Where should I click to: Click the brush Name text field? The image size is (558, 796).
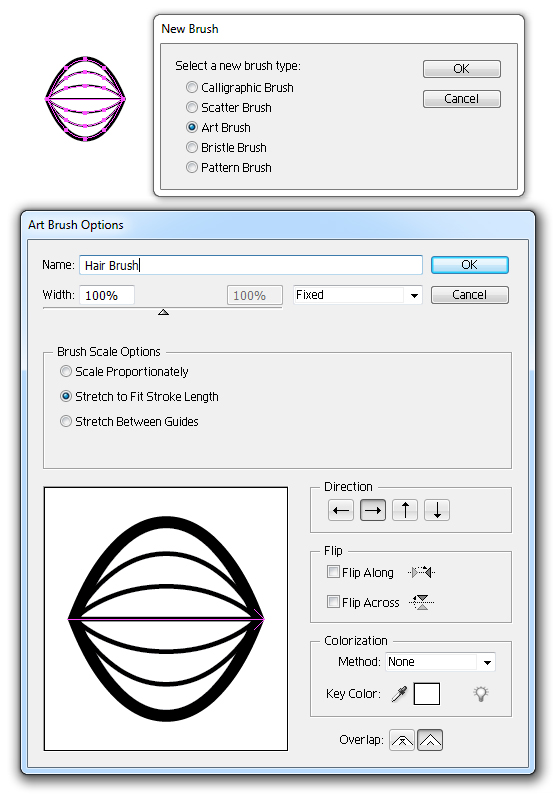tap(251, 266)
